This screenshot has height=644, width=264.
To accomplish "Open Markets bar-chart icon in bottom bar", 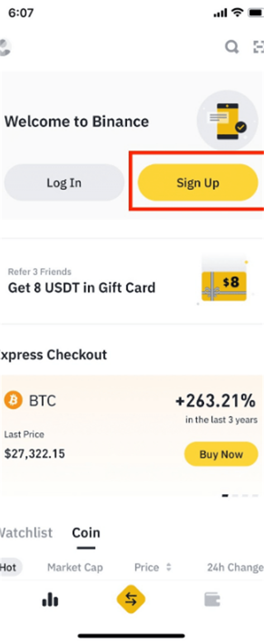I will [x=50, y=599].
